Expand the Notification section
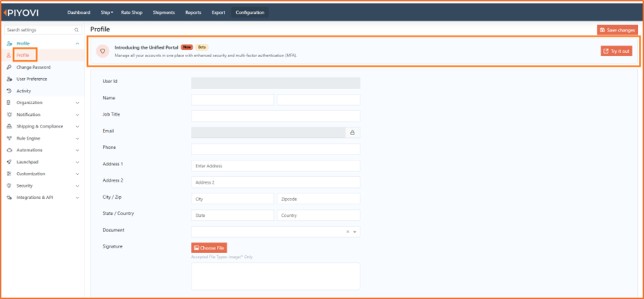This screenshot has height=299, width=644. [x=77, y=115]
